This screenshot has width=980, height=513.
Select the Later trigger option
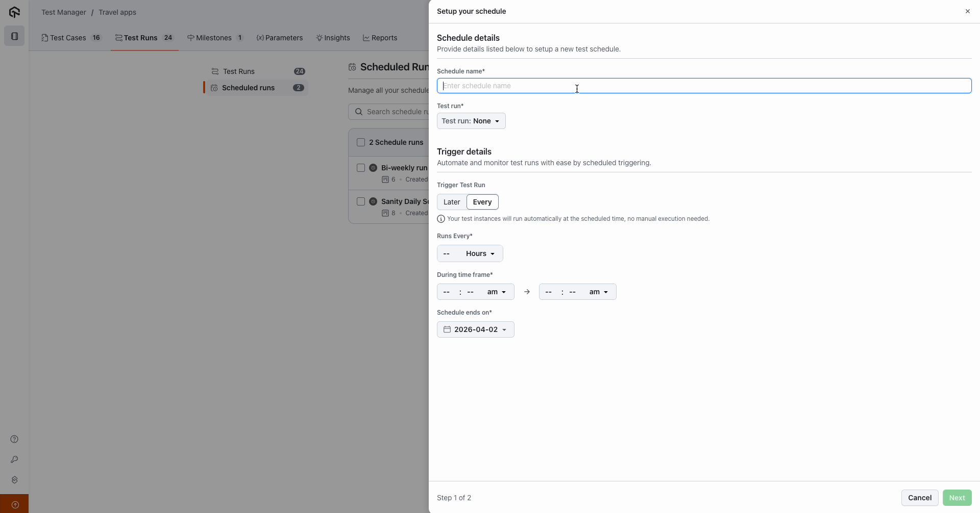[452, 202]
